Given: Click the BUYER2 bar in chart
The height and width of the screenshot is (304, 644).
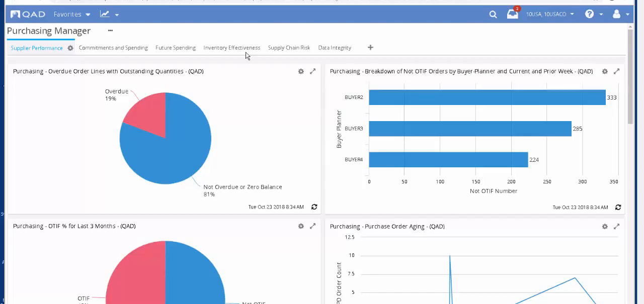Looking at the screenshot, I should [487, 97].
